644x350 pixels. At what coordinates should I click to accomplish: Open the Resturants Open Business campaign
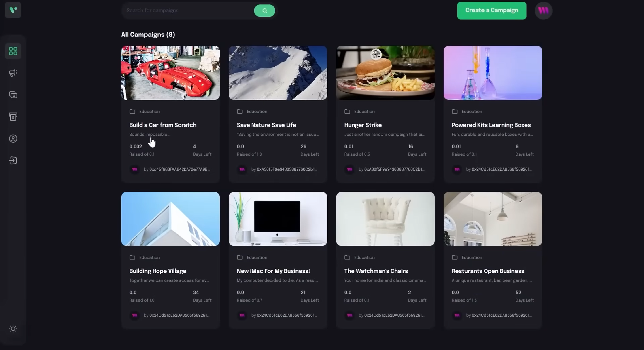click(x=487, y=271)
